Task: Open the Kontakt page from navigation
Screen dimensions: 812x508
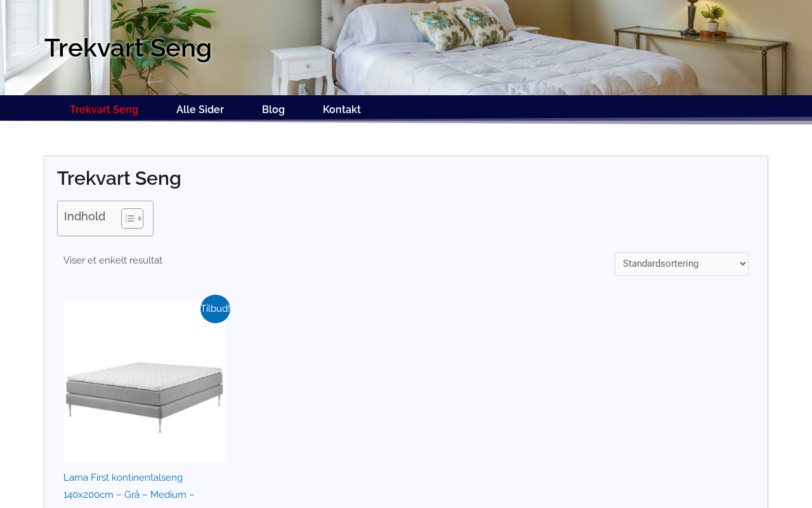Action: click(x=342, y=109)
